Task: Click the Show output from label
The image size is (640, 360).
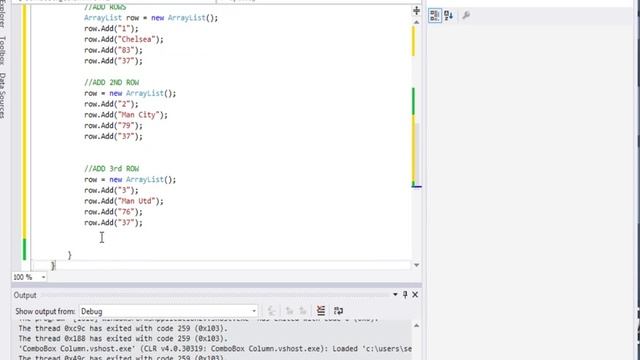Action: click(45, 311)
